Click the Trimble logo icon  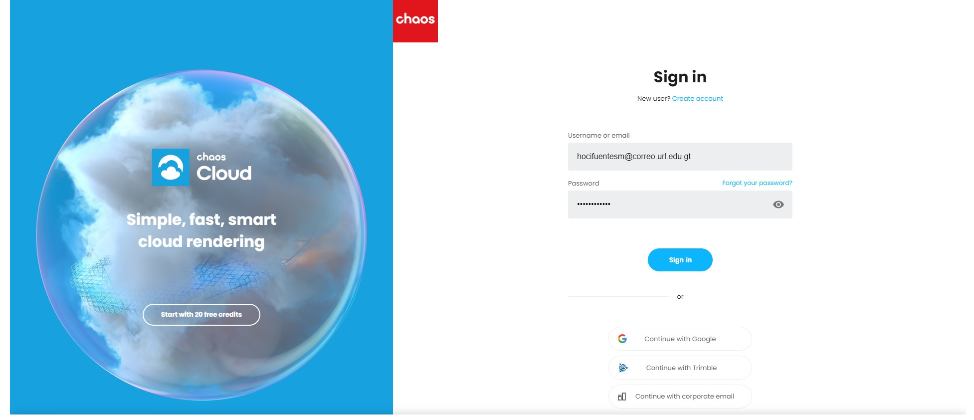[x=623, y=368]
